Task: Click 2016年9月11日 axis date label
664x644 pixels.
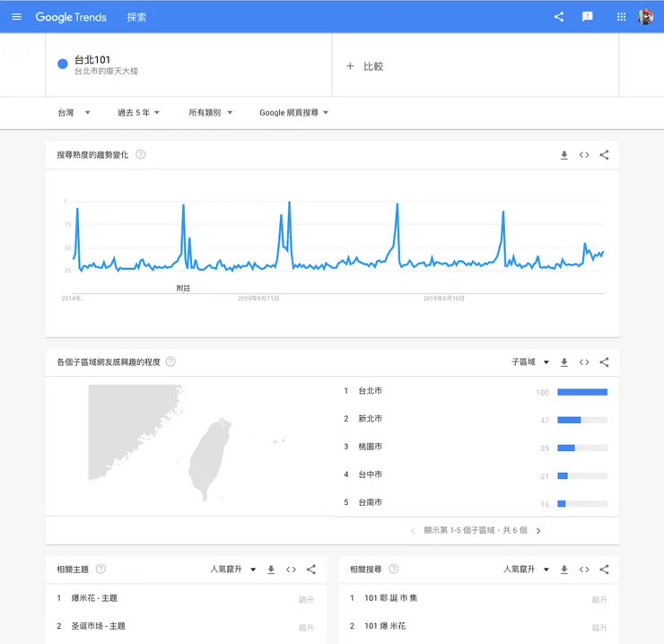Action: pyautogui.click(x=258, y=299)
